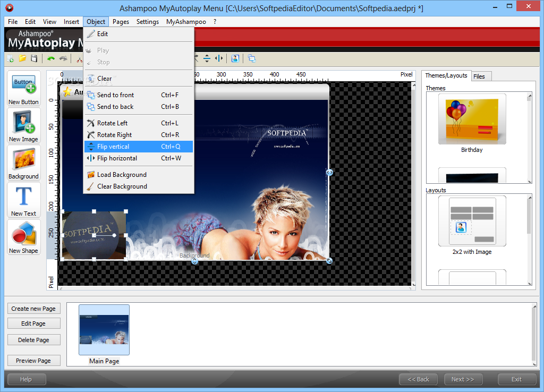The width and height of the screenshot is (544, 392).
Task: Click the selected image's rotation handle
Action: (115, 235)
